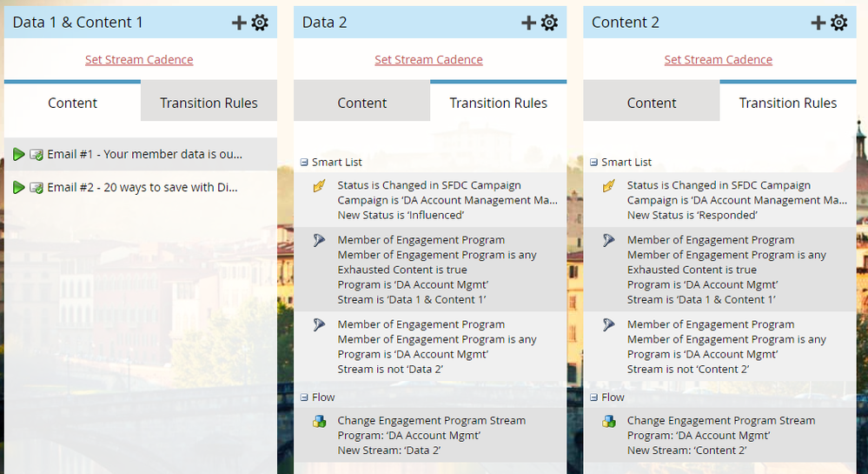Screen dimensions: 868x474
Task: Select Email #1 - Your member data item
Action: click(x=141, y=154)
